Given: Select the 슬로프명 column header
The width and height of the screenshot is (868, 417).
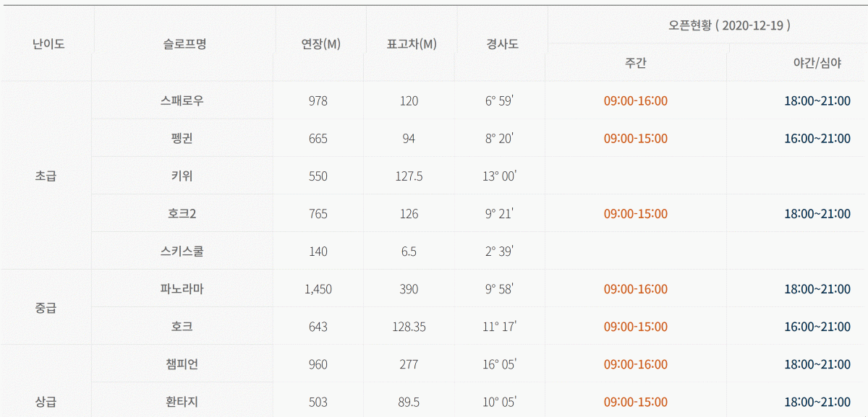Looking at the screenshot, I should click(x=185, y=43).
